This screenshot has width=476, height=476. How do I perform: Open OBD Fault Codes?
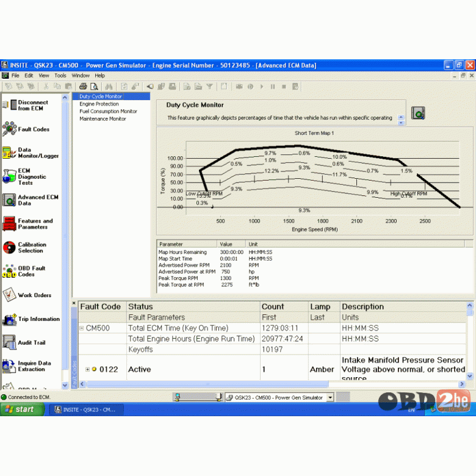click(24, 272)
